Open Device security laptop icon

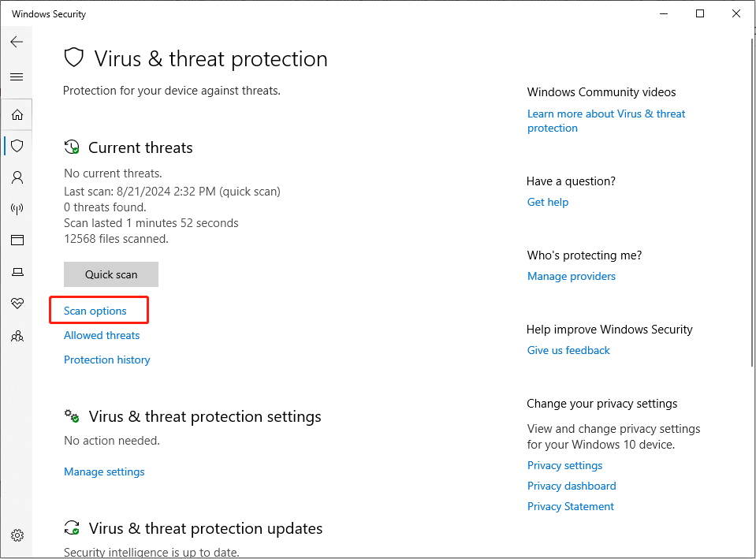[x=17, y=272]
